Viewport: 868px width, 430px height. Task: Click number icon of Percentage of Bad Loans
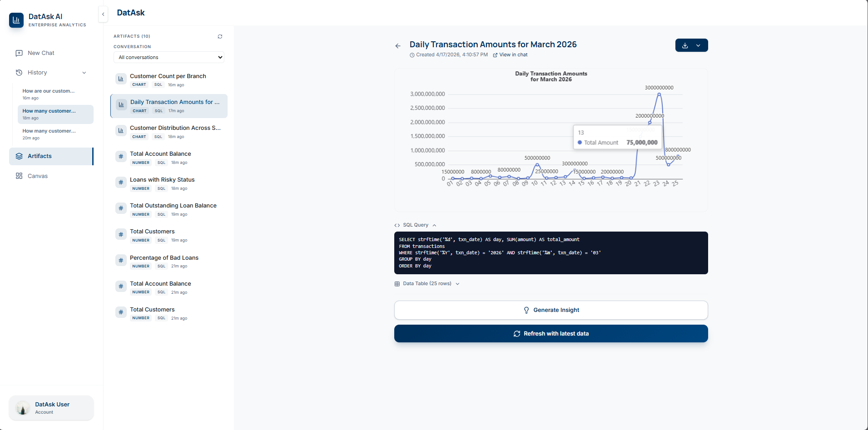[121, 261]
